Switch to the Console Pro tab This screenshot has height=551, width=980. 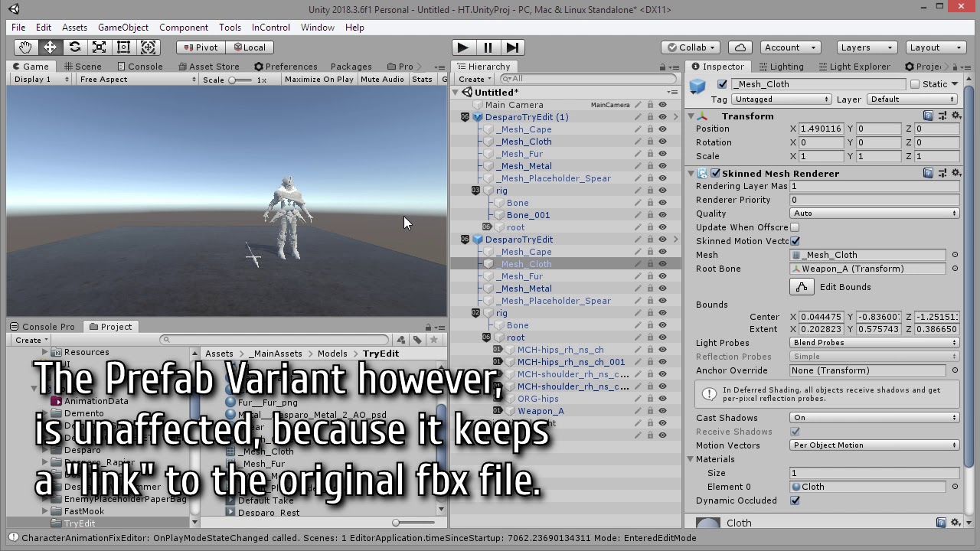tap(43, 327)
